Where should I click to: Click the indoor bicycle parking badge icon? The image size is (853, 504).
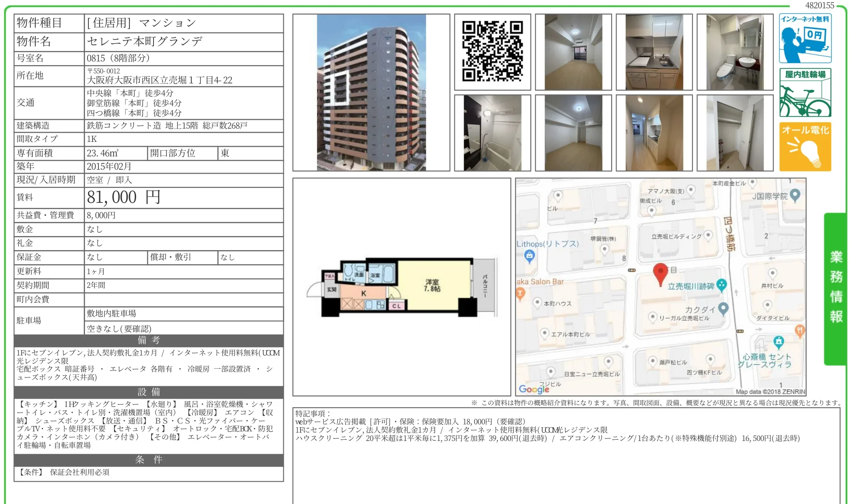805,93
